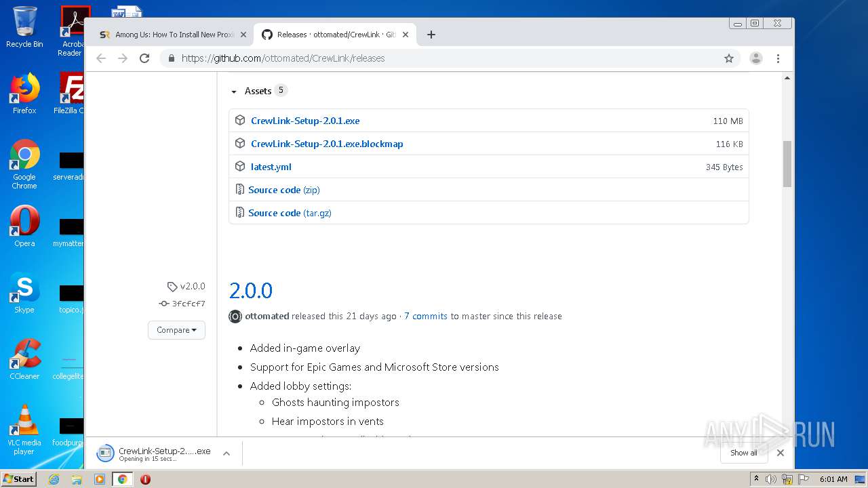The height and width of the screenshot is (488, 868).
Task: Click the Opera taskbar icon
Action: 145,479
